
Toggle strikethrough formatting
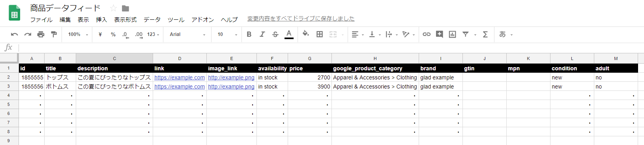(275, 34)
